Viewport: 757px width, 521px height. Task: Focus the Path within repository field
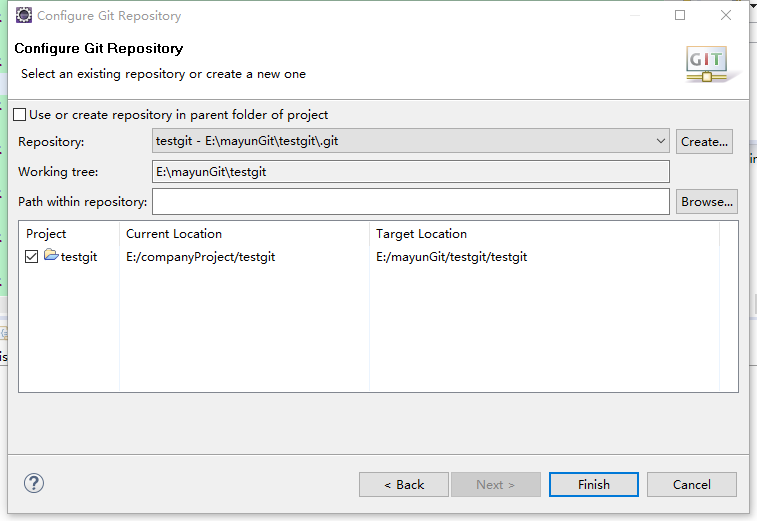point(410,201)
